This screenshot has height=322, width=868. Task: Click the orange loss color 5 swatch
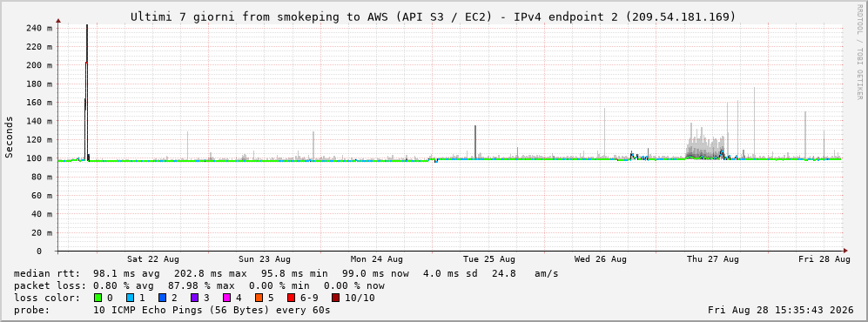[x=259, y=299]
